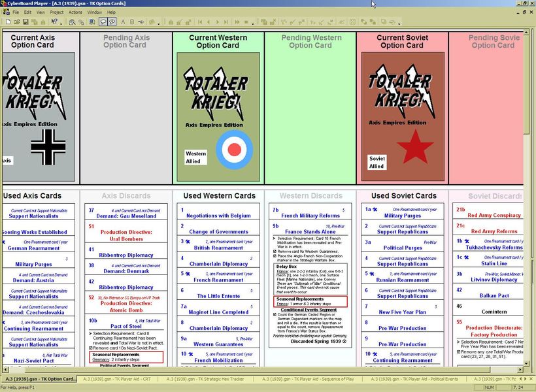
Task: Click the letter B toolbar icon
Action: (x=132, y=22)
